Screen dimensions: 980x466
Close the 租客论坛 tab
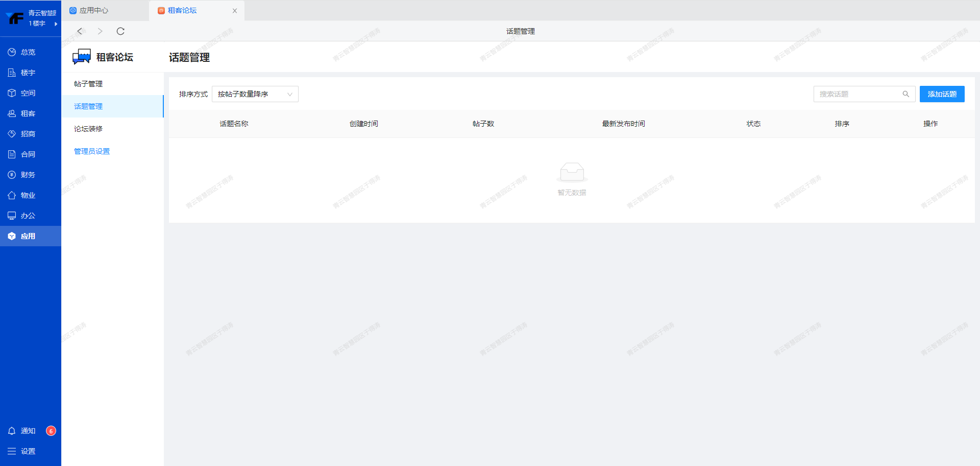coord(235,11)
